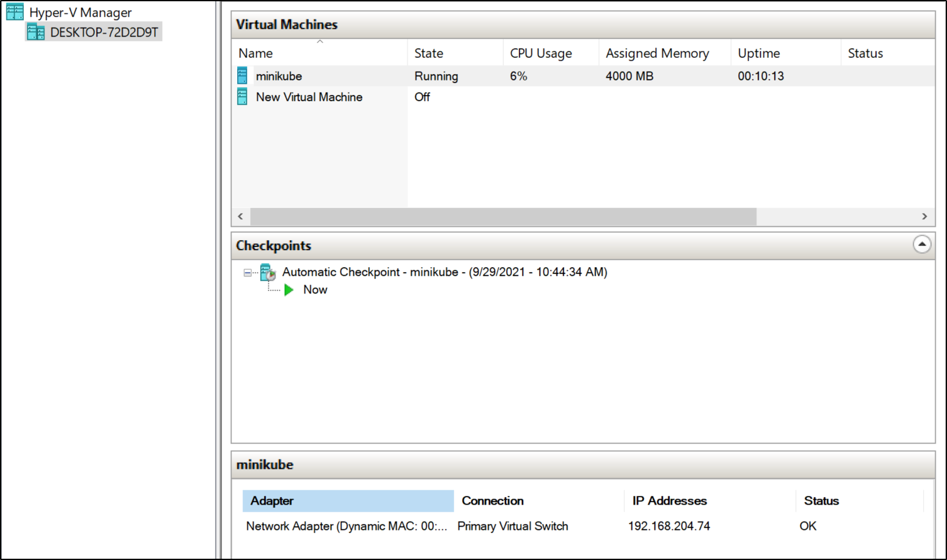Click the 192.168.204.74 IP address

coord(669,526)
